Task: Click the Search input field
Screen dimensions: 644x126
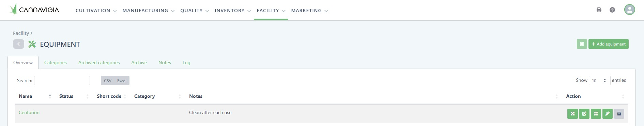Action: click(x=62, y=80)
